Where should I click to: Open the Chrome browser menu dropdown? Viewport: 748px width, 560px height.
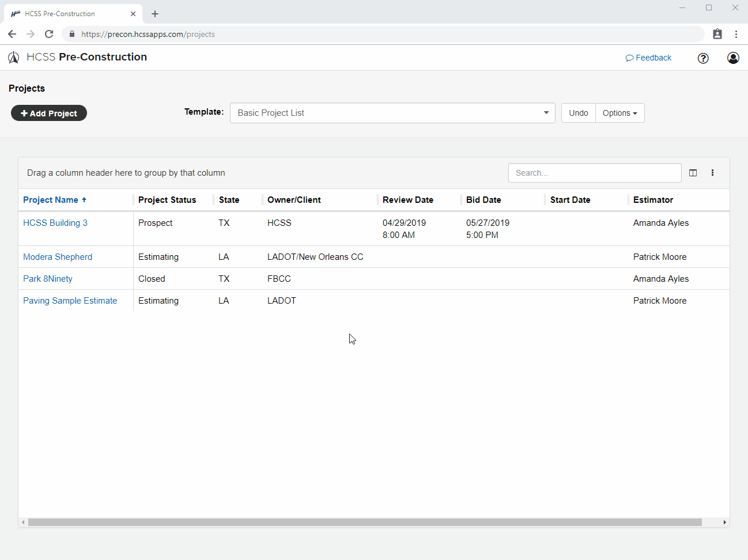coord(736,34)
